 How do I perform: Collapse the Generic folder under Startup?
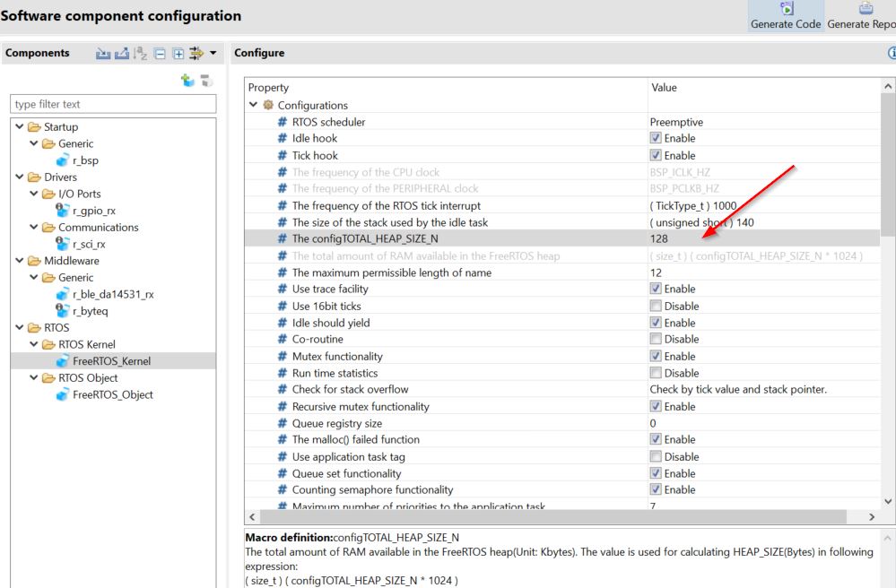pyautogui.click(x=34, y=143)
